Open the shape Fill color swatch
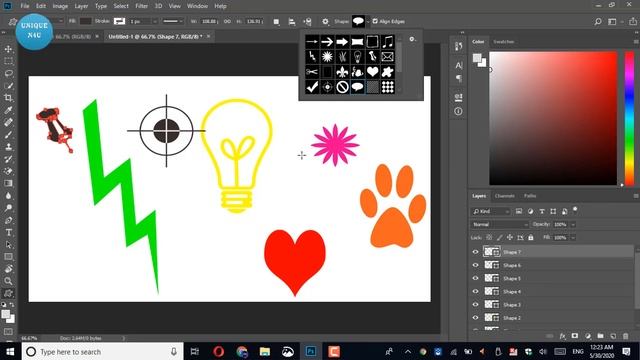Screen dimensions: 640x360 (x=85, y=21)
